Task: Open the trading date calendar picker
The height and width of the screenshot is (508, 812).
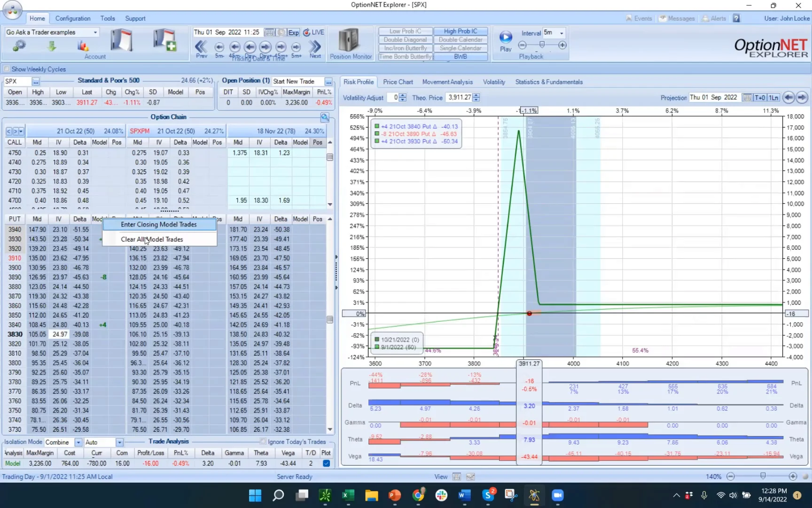Action: click(269, 32)
